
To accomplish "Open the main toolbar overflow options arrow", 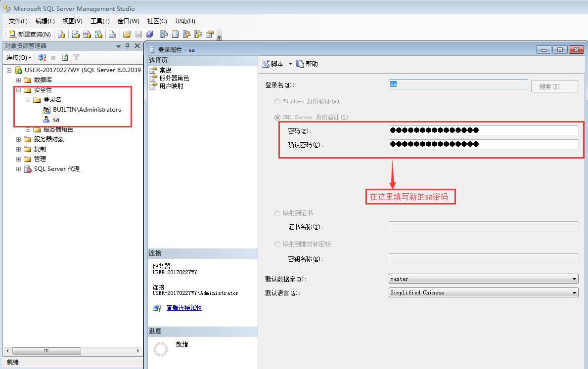I will [220, 36].
